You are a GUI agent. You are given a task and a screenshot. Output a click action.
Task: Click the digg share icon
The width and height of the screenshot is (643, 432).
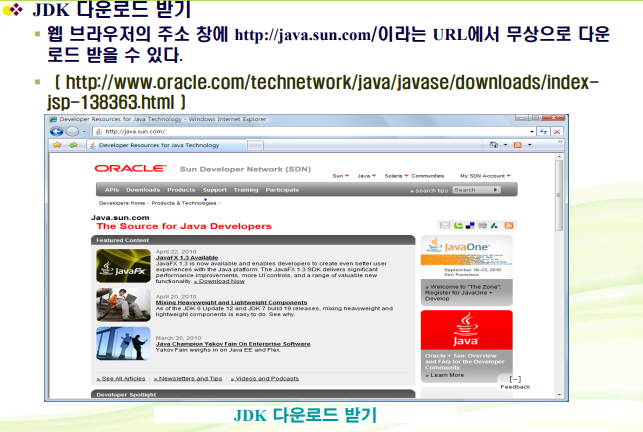[482, 225]
